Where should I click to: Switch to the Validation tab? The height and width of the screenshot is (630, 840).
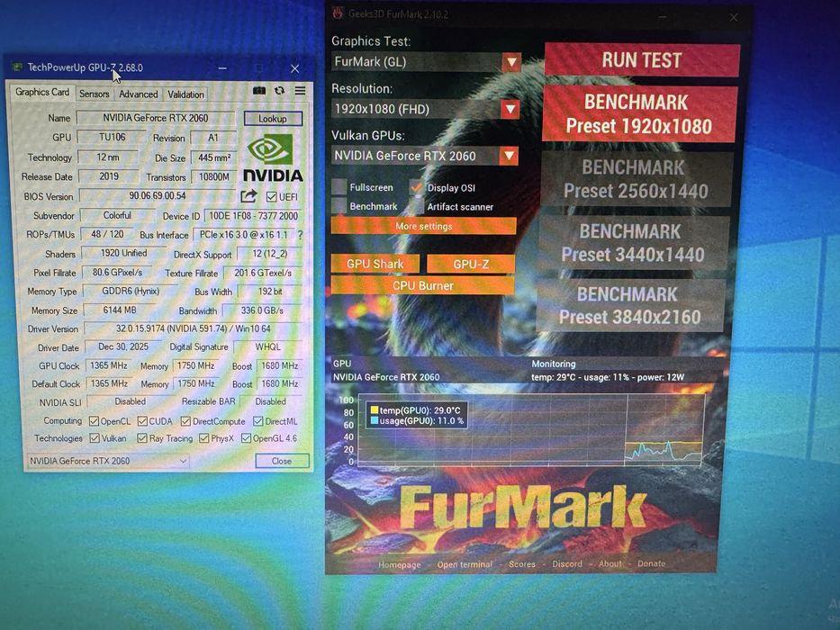[185, 94]
